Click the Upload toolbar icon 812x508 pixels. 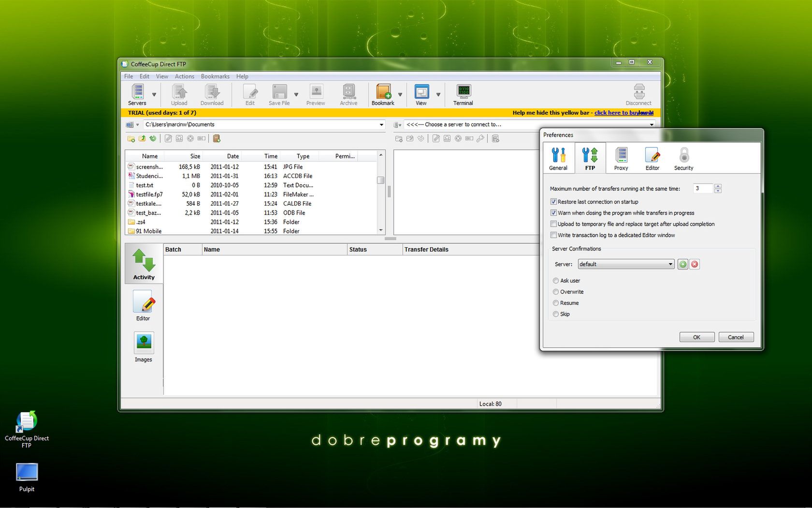[179, 94]
